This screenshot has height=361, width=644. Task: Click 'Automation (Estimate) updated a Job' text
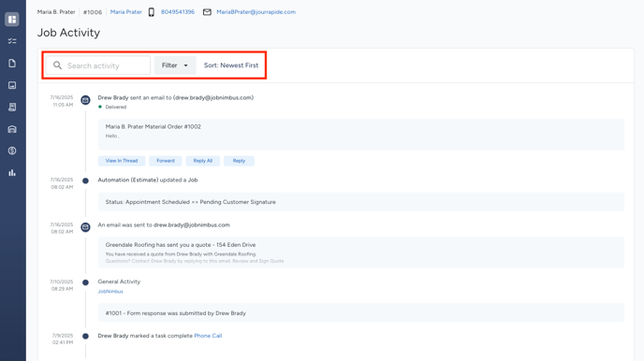pyautogui.click(x=148, y=180)
